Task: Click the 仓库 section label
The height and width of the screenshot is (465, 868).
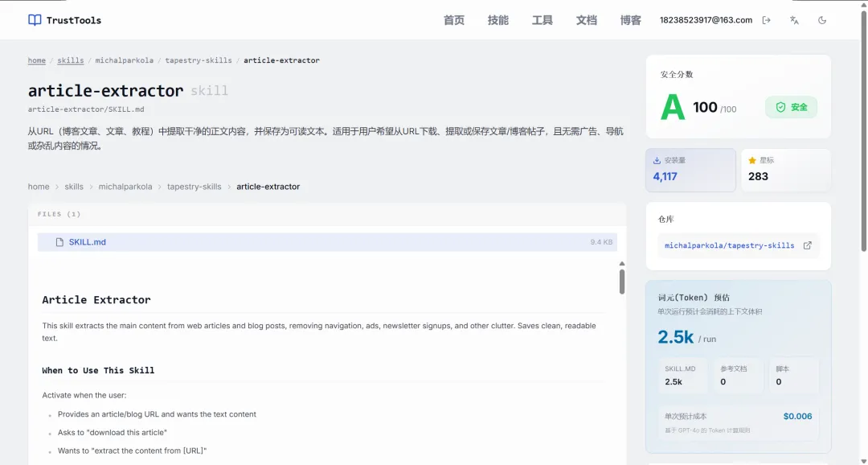Action: pos(666,220)
